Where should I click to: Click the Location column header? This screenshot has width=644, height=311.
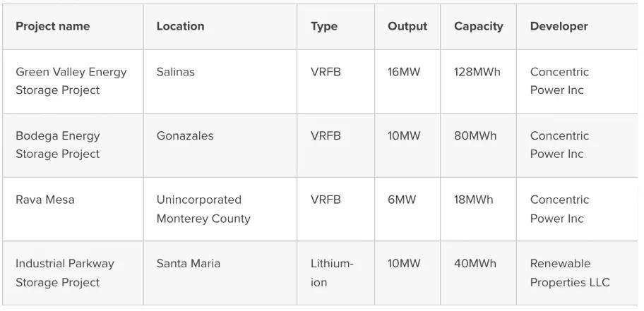click(180, 27)
